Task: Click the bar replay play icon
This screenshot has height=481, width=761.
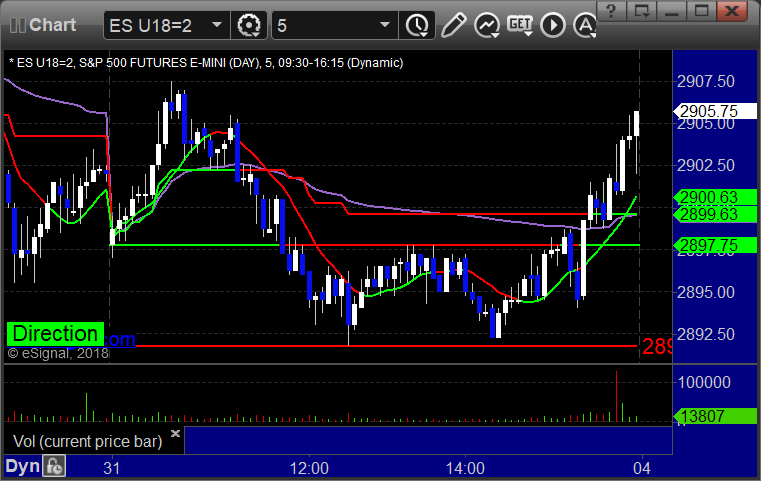Action: click(553, 25)
